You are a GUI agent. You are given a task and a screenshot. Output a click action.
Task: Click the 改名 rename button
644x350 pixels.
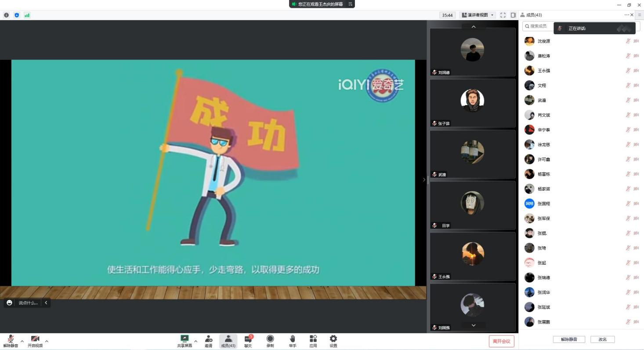tap(602, 339)
